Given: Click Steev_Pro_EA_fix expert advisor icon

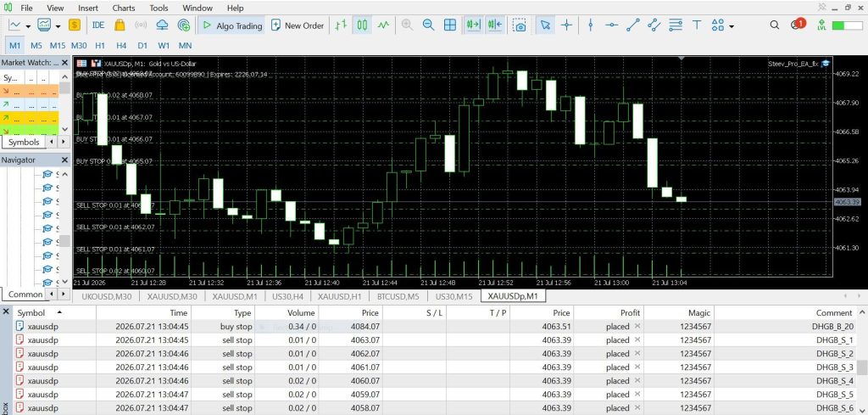Looking at the screenshot, I should click(826, 63).
